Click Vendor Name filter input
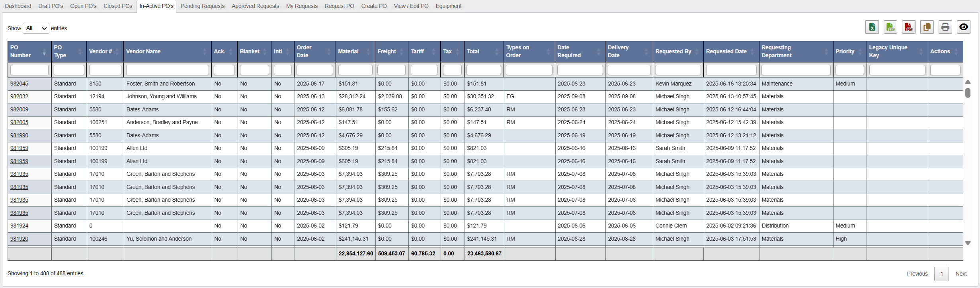The image size is (980, 288). pyautogui.click(x=168, y=70)
